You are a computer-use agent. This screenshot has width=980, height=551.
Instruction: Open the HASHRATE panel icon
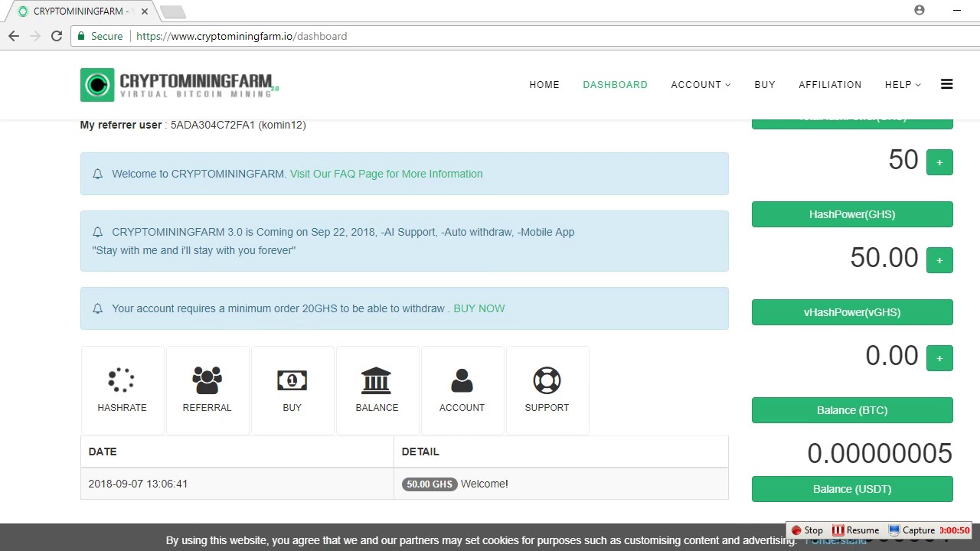pyautogui.click(x=122, y=380)
